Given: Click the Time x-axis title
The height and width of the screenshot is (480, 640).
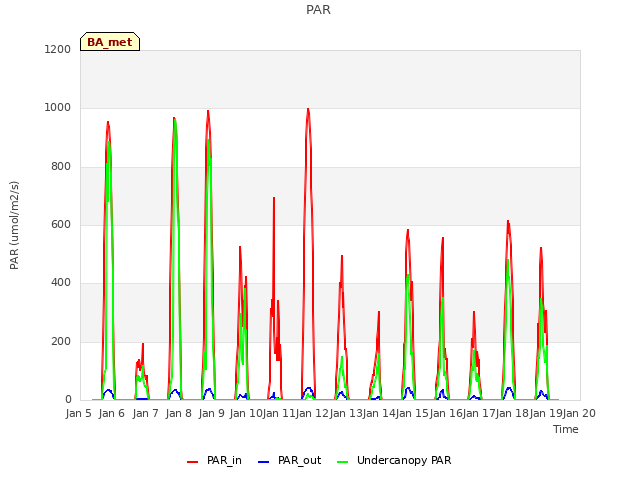Looking at the screenshot, I should [566, 429].
